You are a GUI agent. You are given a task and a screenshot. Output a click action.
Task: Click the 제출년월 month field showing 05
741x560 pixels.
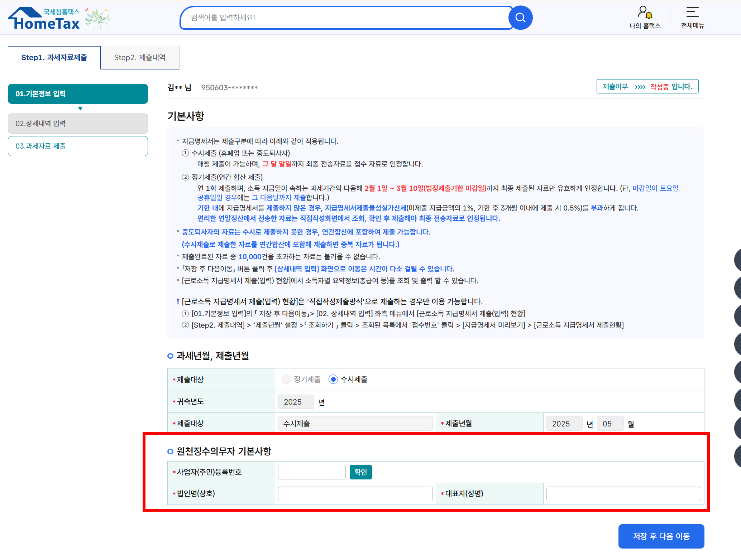click(x=610, y=423)
